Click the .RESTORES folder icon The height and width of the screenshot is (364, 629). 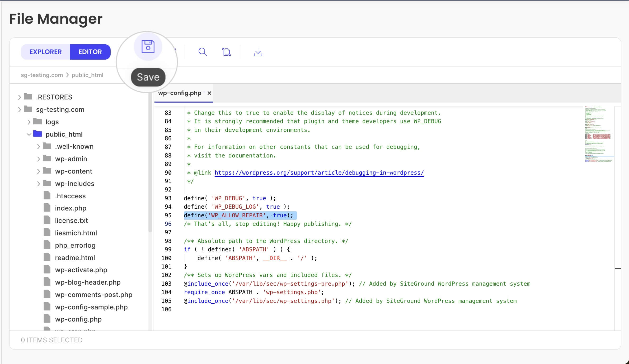pyautogui.click(x=28, y=97)
